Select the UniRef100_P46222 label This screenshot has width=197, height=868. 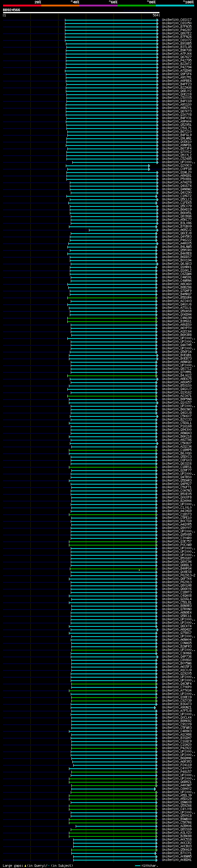click(177, 240)
